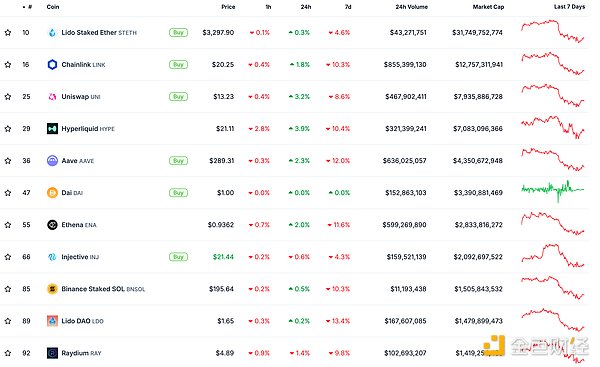The height and width of the screenshot is (367, 600).
Task: Toggle favorite star for Lido Staked Ether
Action: 8,33
